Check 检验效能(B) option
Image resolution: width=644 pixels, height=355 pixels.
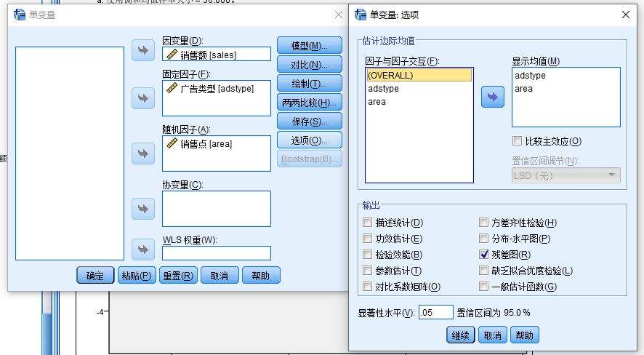367,255
